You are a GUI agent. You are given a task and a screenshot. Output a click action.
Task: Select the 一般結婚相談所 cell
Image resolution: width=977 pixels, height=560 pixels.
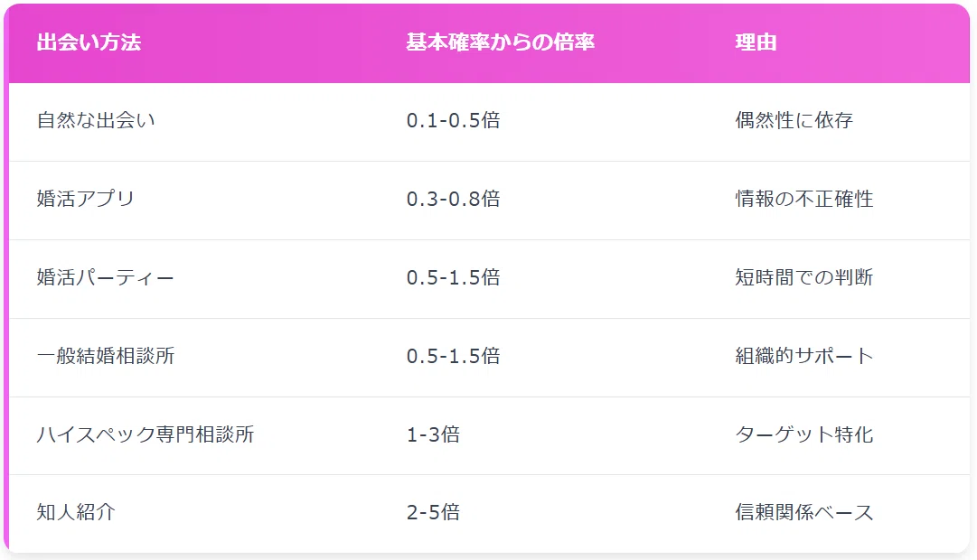pos(106,356)
